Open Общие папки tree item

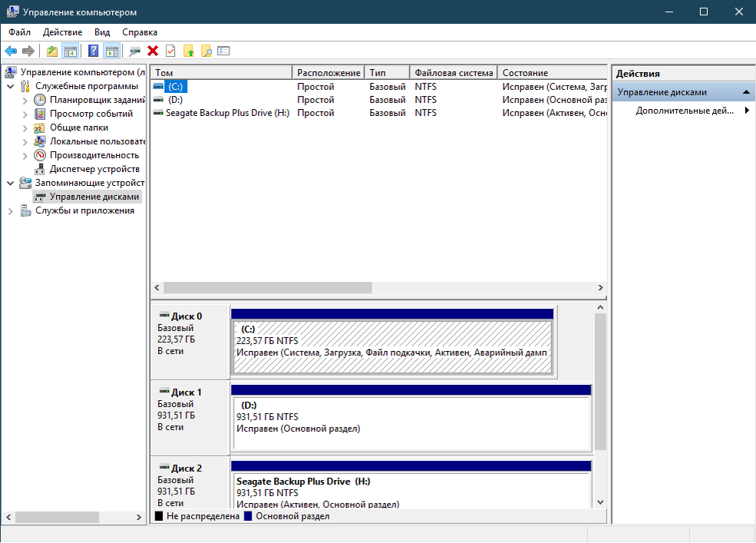(79, 127)
